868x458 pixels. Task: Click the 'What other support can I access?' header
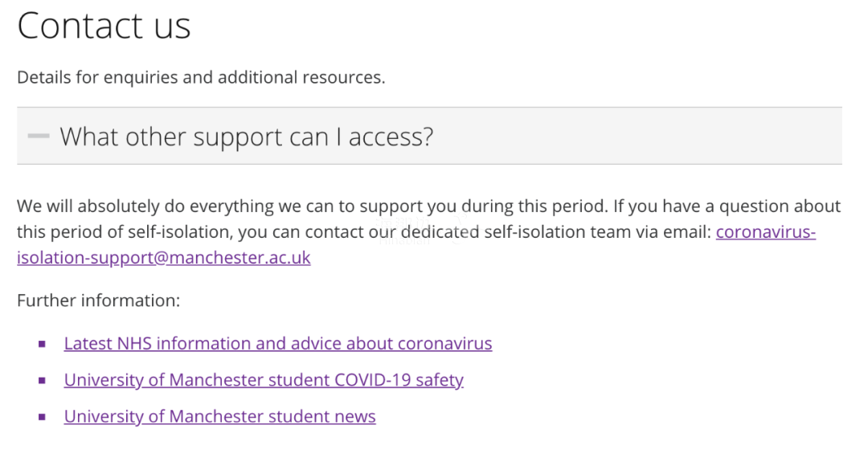tap(247, 137)
